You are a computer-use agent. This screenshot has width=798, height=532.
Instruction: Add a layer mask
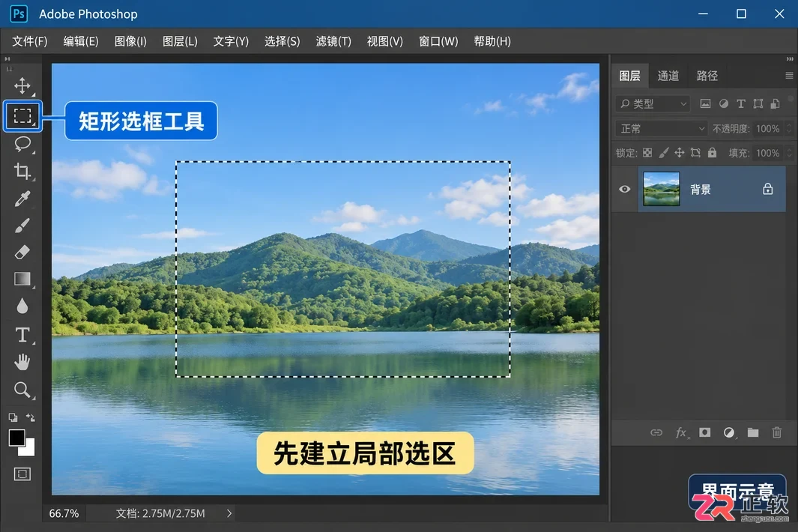pos(705,433)
